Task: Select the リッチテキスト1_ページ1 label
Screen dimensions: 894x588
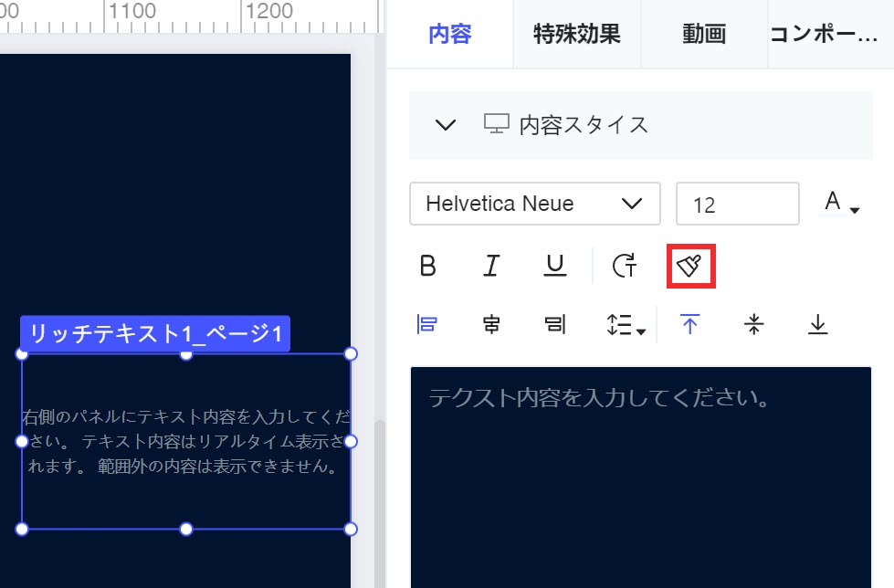Action: (x=155, y=333)
